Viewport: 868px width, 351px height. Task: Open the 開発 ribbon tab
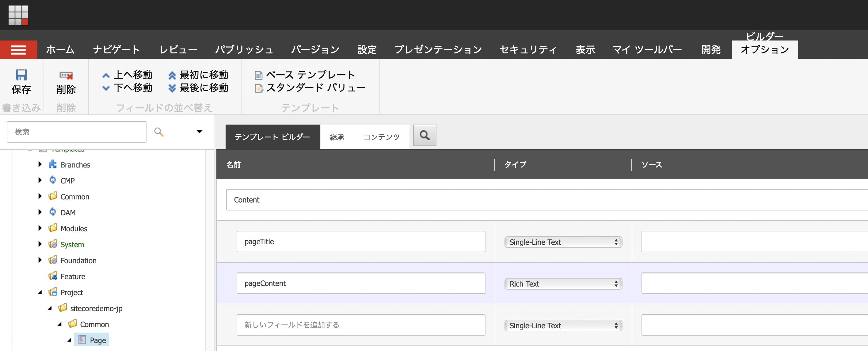(711, 50)
